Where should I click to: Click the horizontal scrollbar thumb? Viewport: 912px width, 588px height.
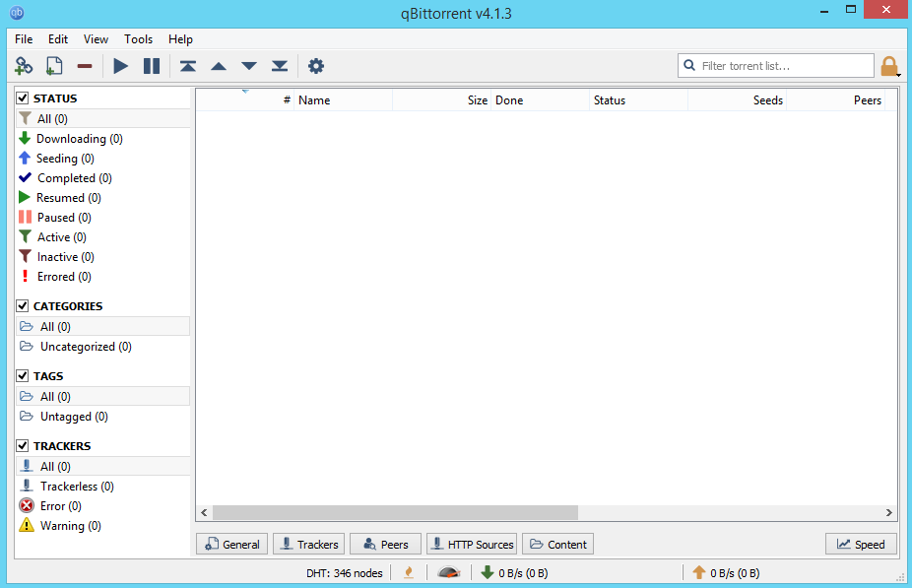[396, 512]
